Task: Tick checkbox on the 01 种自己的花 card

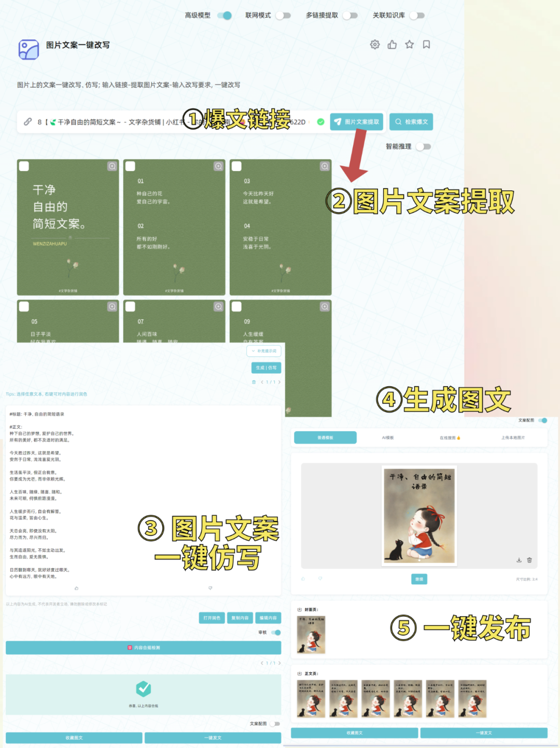Action: tap(130, 166)
